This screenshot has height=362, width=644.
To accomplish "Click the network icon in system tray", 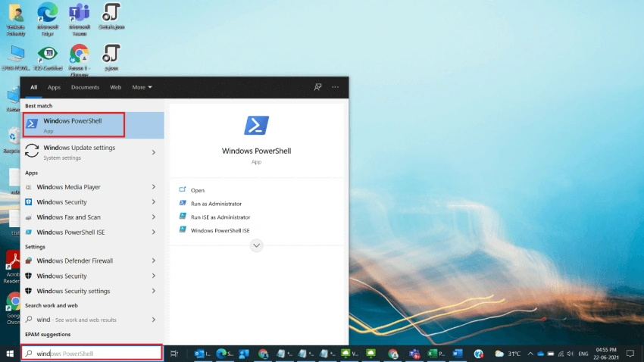I will [x=561, y=354].
